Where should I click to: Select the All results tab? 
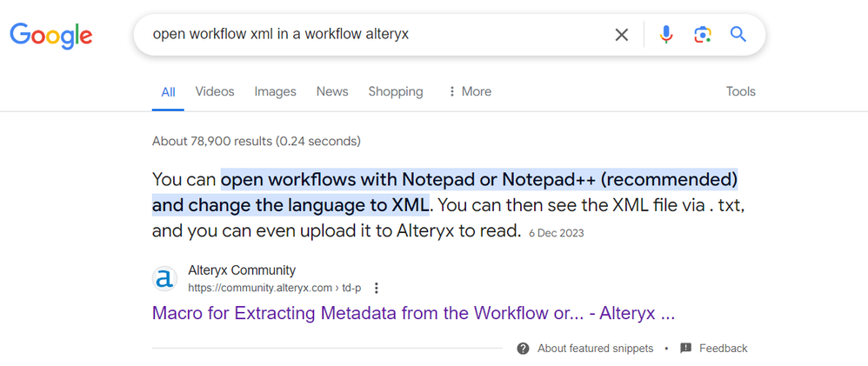click(x=168, y=92)
